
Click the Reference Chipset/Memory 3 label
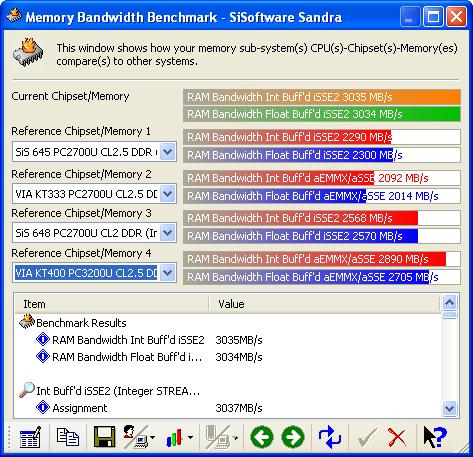tap(81, 213)
